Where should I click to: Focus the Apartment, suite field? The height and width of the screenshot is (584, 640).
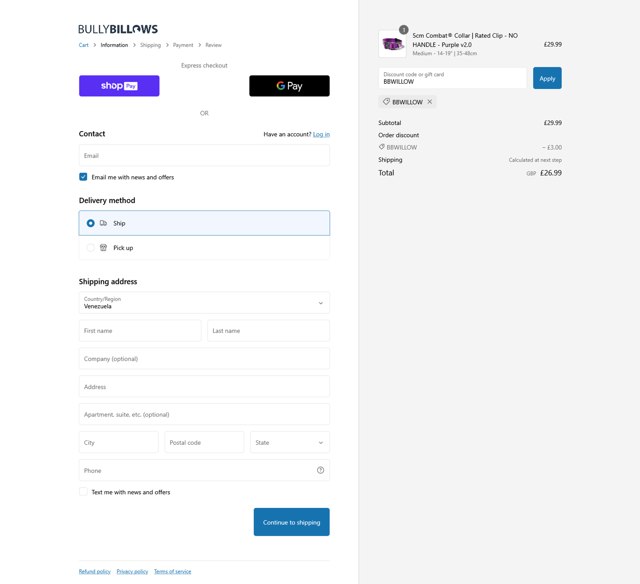[x=204, y=414]
